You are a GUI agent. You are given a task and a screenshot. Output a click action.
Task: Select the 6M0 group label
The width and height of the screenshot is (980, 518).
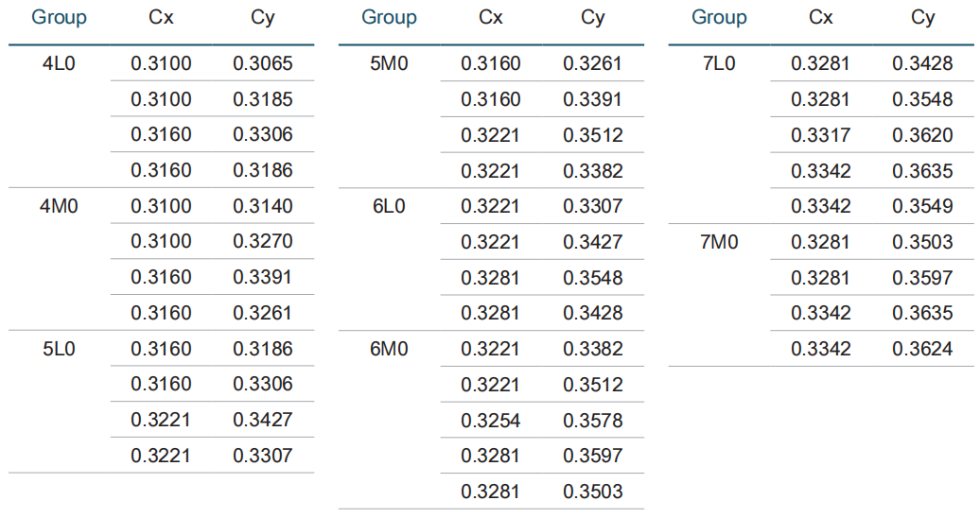[x=389, y=349]
